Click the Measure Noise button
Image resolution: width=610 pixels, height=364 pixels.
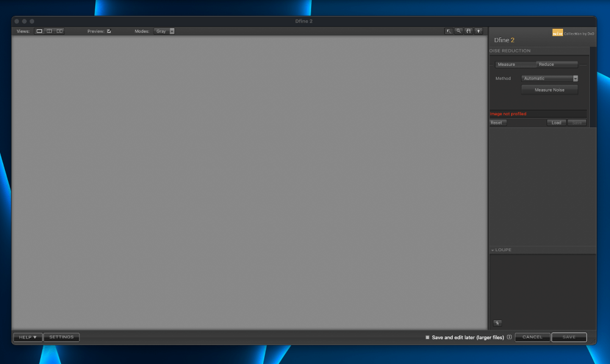(x=550, y=90)
